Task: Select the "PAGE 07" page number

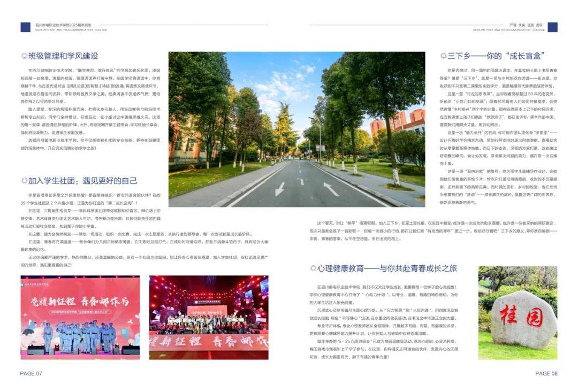Action: 31,374
